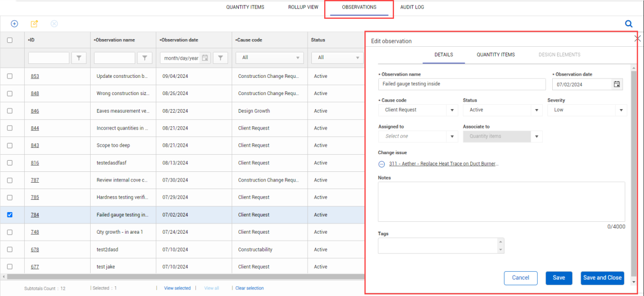Click the edit observation pencil icon
Viewport: 644px width, 296px height.
click(x=34, y=24)
